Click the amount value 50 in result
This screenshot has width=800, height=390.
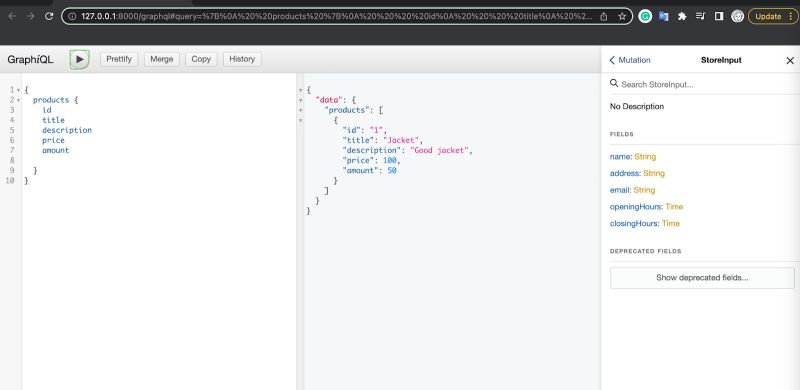(392, 170)
